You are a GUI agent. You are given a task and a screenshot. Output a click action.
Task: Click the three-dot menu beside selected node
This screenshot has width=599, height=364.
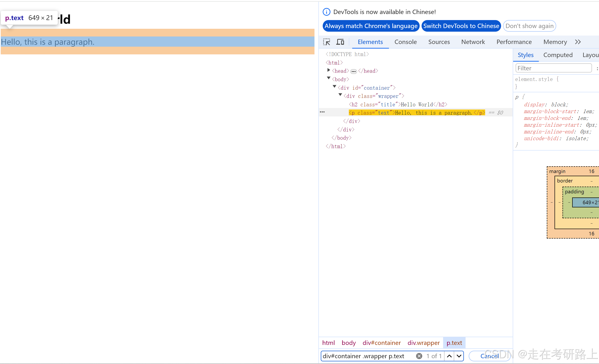[322, 112]
